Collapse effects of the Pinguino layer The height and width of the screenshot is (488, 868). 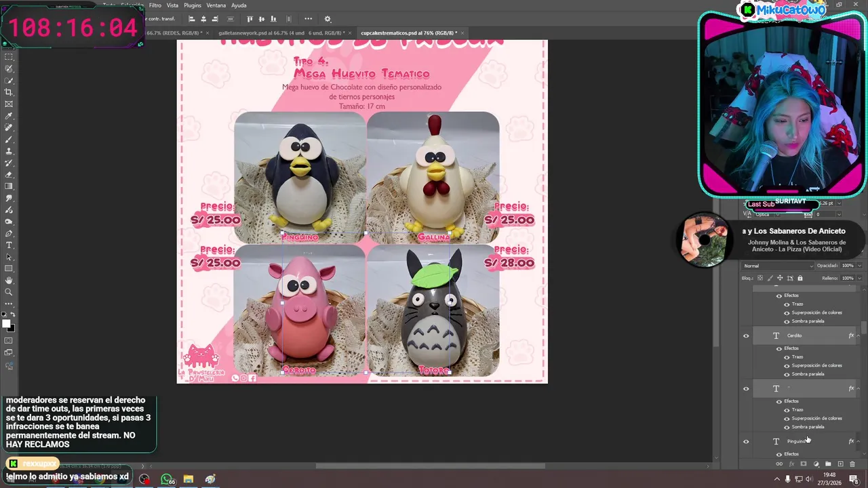pyautogui.click(x=859, y=441)
